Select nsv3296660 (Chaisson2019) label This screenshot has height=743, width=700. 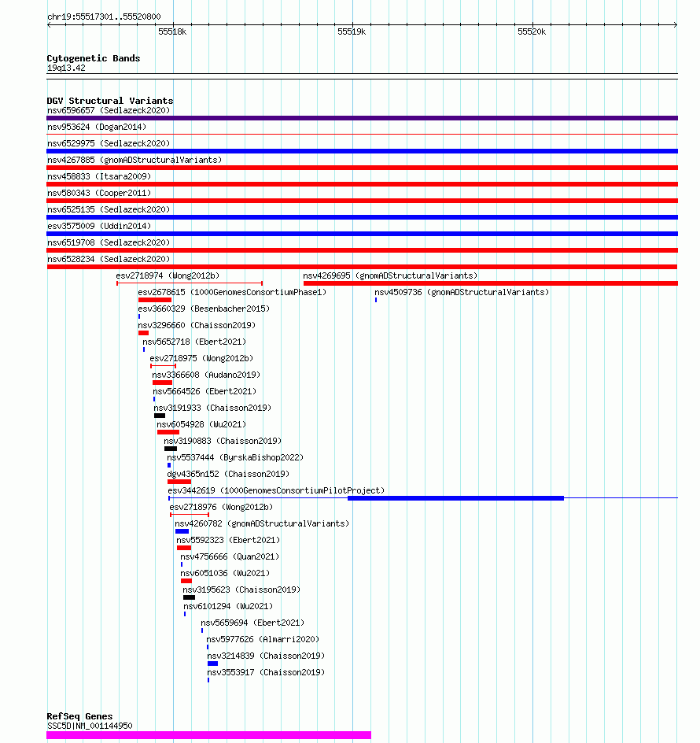point(197,326)
